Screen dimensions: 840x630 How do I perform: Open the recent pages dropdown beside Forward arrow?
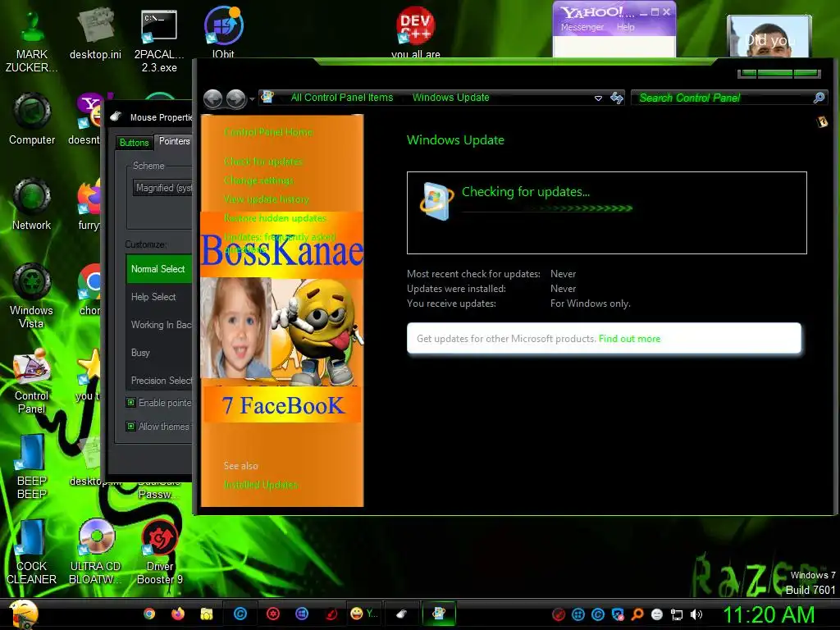[x=251, y=99]
